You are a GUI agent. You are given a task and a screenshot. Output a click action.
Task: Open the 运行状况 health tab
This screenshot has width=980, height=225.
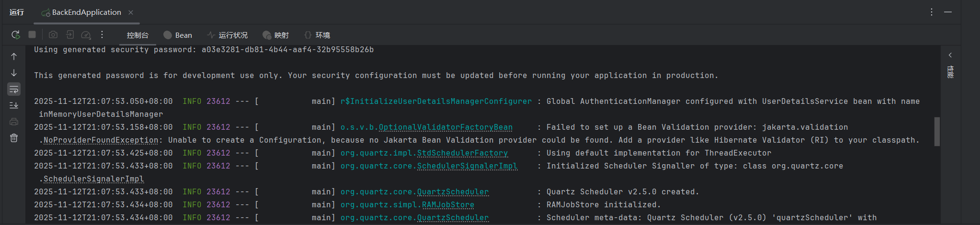(x=228, y=35)
